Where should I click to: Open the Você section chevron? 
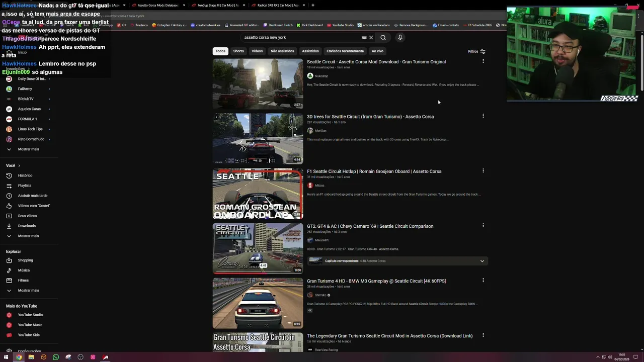point(19,165)
